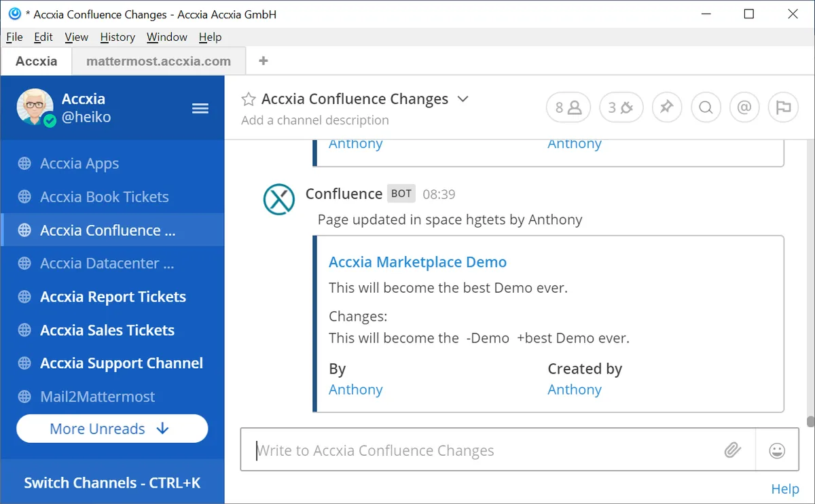This screenshot has height=504, width=815.
Task: Open the Accxia Support Channel
Action: [112, 363]
